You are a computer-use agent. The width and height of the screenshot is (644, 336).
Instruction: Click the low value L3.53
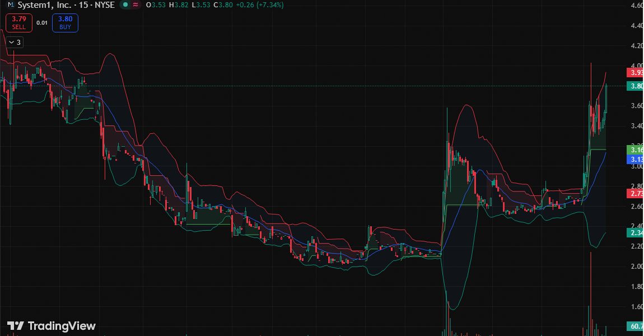click(x=201, y=5)
